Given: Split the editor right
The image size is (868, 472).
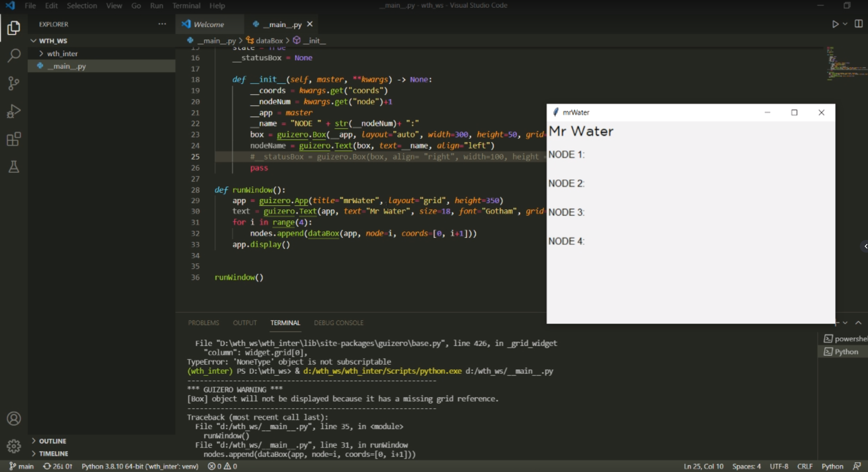Looking at the screenshot, I should [x=858, y=24].
